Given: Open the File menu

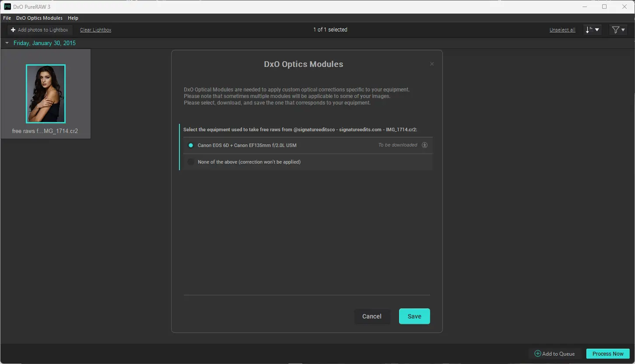Looking at the screenshot, I should (7, 18).
